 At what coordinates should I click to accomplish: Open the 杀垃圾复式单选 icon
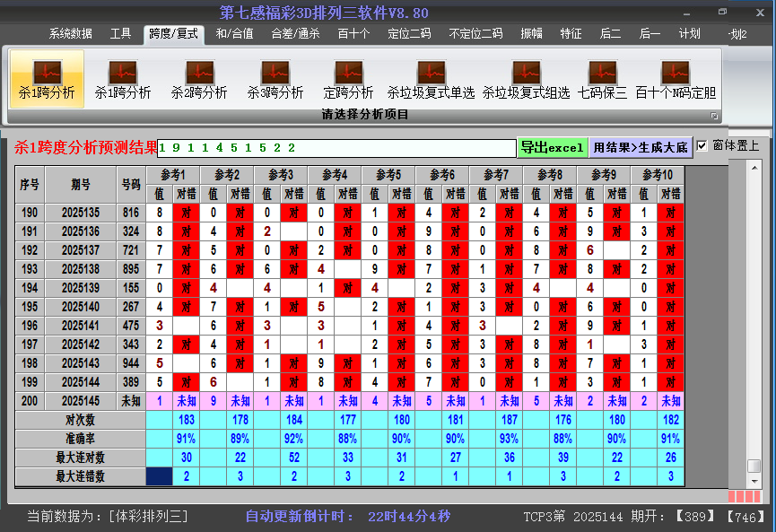pos(431,79)
